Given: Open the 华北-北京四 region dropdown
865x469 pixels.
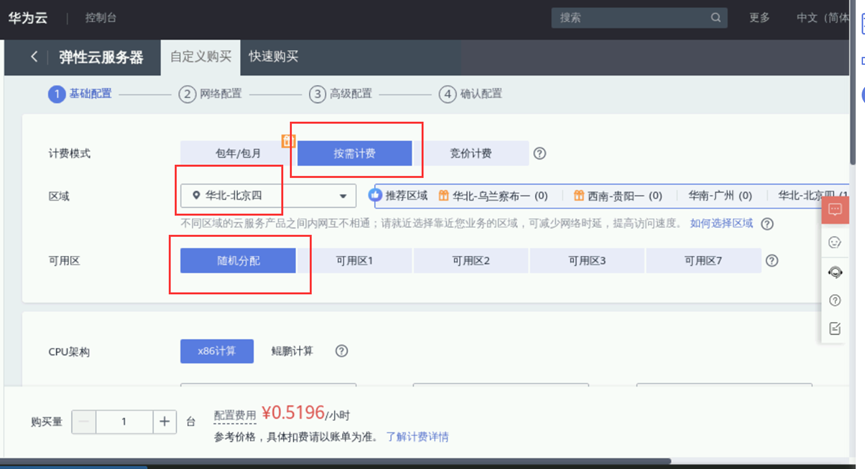Looking at the screenshot, I should [268, 195].
